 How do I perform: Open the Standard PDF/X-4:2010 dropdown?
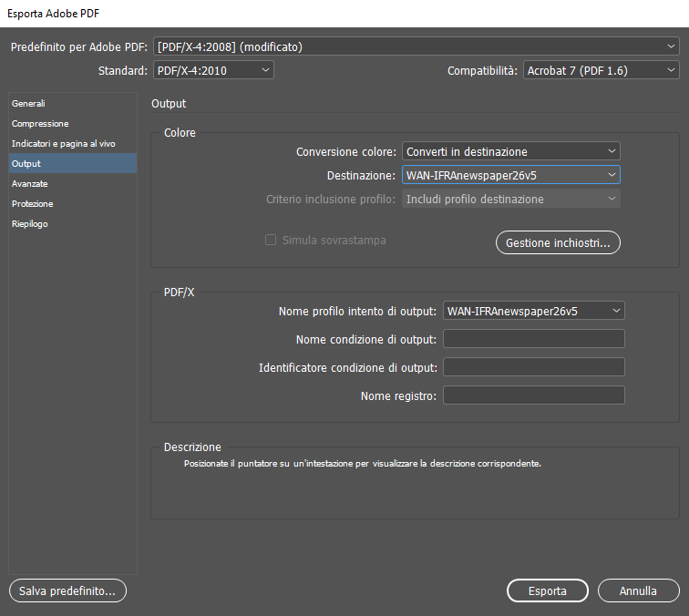pos(213,70)
